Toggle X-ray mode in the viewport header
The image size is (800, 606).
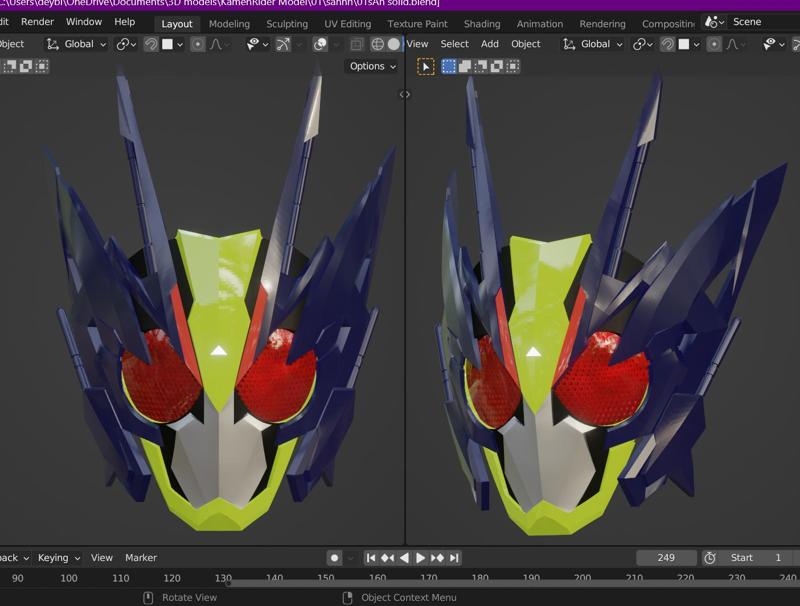click(320, 44)
